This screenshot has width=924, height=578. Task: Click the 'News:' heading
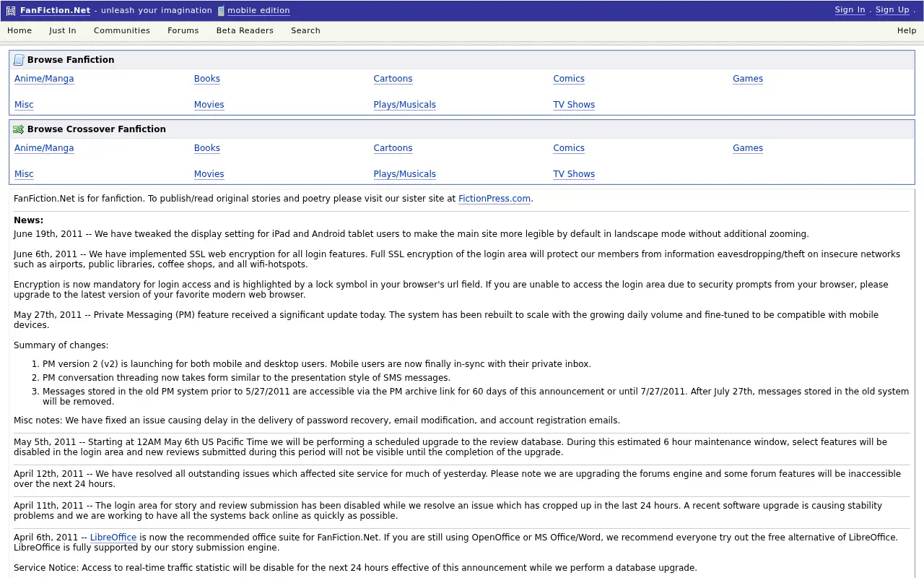click(x=28, y=220)
